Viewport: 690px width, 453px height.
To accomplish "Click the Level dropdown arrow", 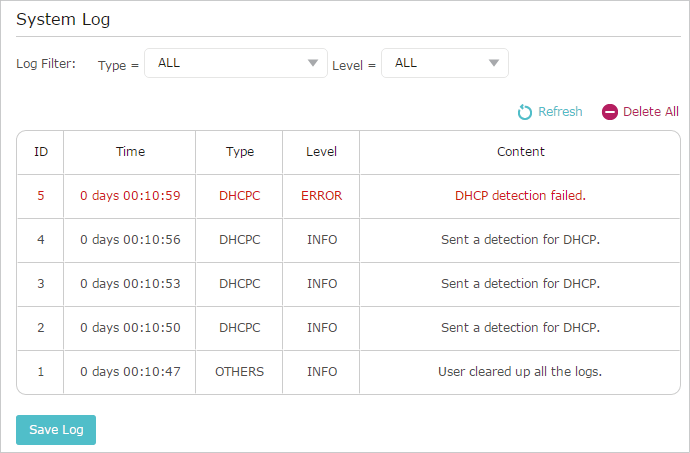I will point(494,63).
